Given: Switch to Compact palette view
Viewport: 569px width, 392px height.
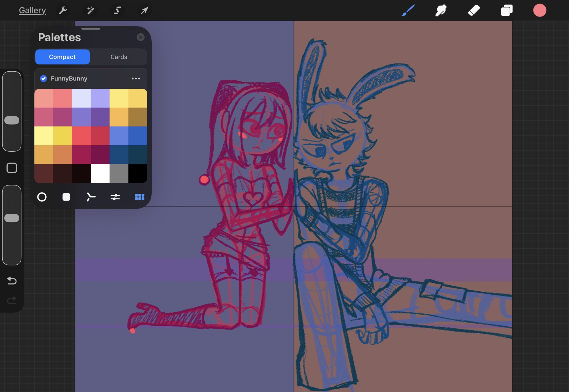Looking at the screenshot, I should (x=62, y=57).
